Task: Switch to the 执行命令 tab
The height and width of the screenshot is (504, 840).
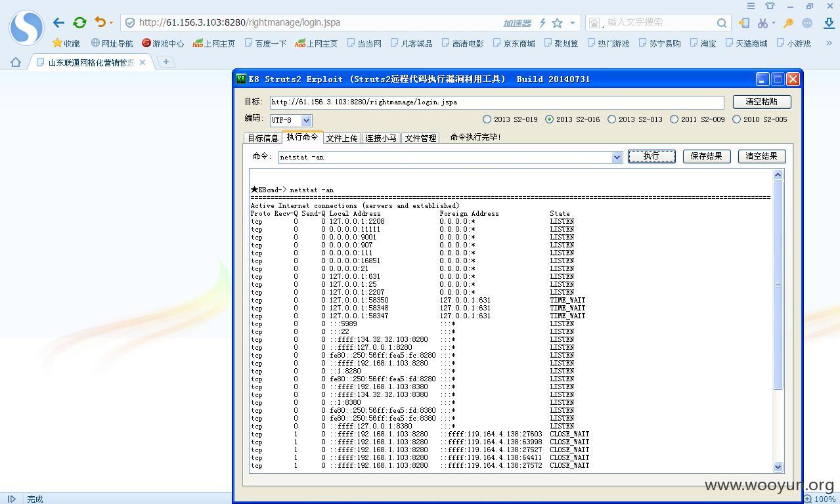Action: tap(302, 136)
